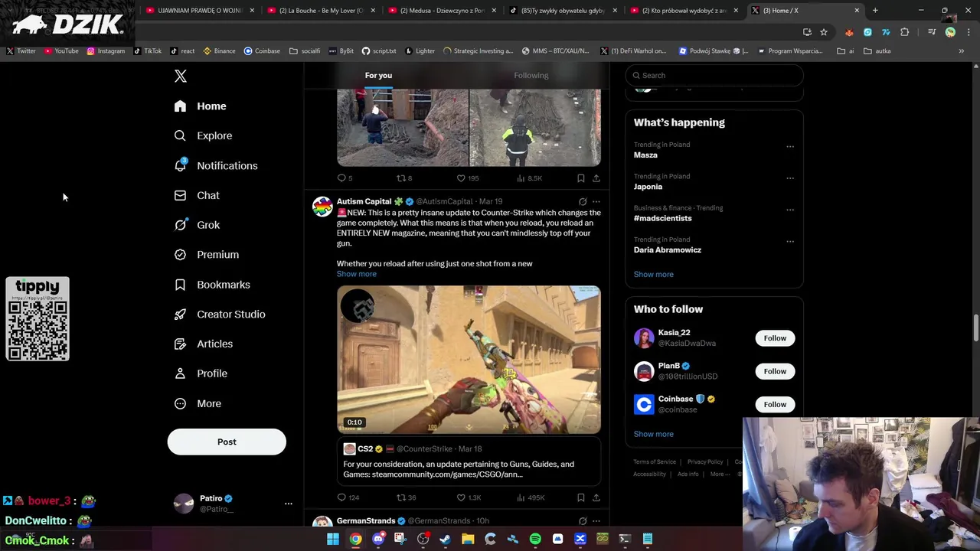Bookmark the Autism Capital post
Viewport: 980px width, 551px height.
pyautogui.click(x=580, y=497)
